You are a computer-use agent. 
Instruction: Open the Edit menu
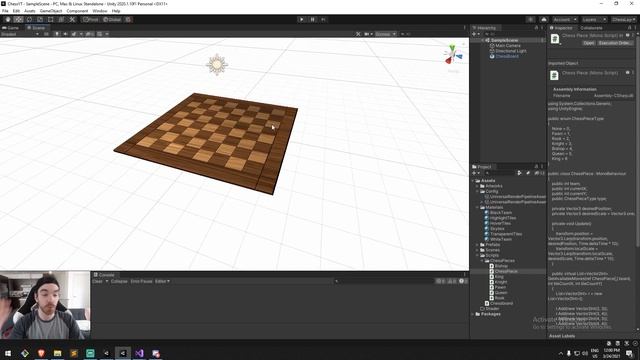click(16, 11)
